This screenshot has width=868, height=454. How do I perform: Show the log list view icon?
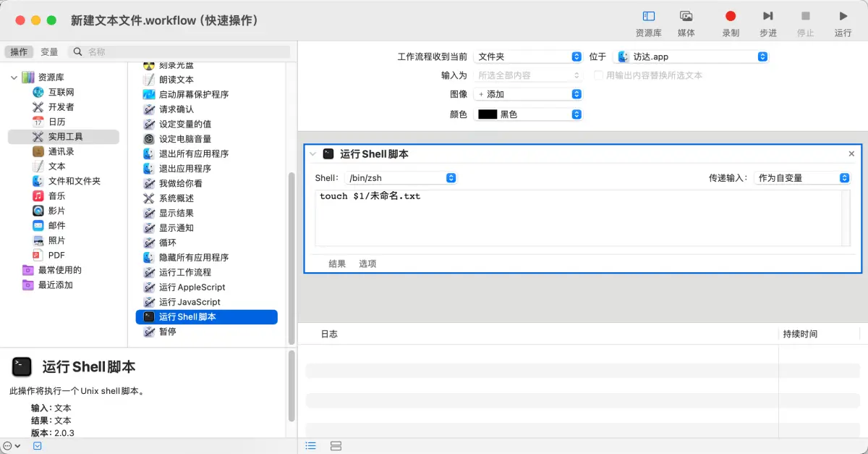coord(311,445)
